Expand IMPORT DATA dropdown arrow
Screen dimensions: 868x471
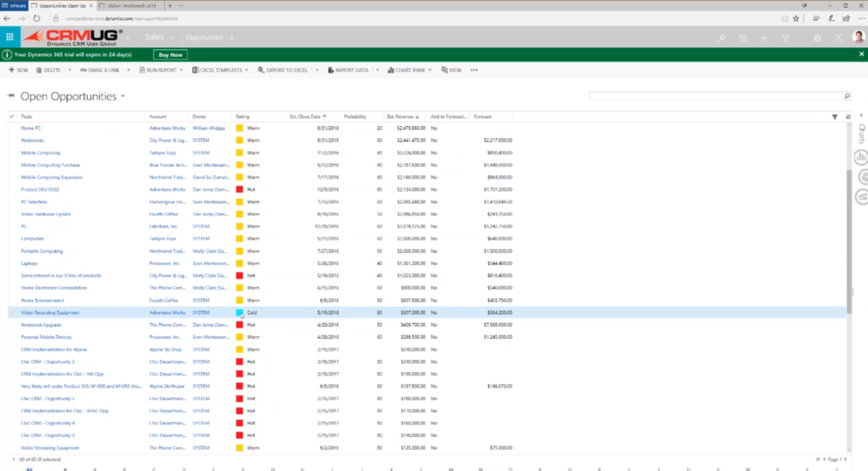click(x=377, y=70)
